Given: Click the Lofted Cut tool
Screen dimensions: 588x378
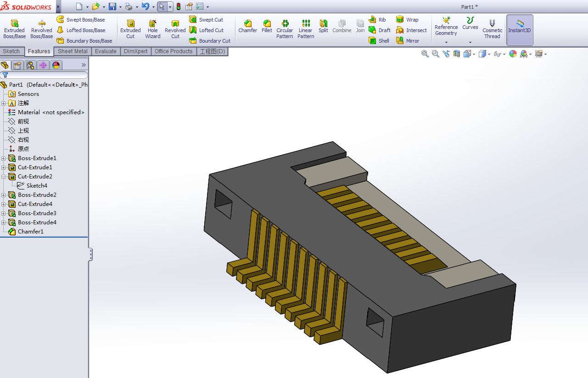Looking at the screenshot, I should (x=207, y=30).
